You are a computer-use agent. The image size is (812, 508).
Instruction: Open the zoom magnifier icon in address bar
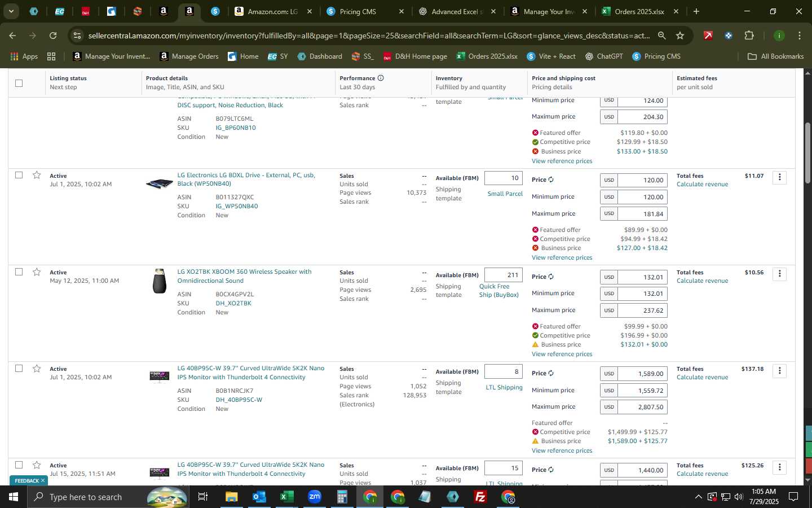coord(661,36)
